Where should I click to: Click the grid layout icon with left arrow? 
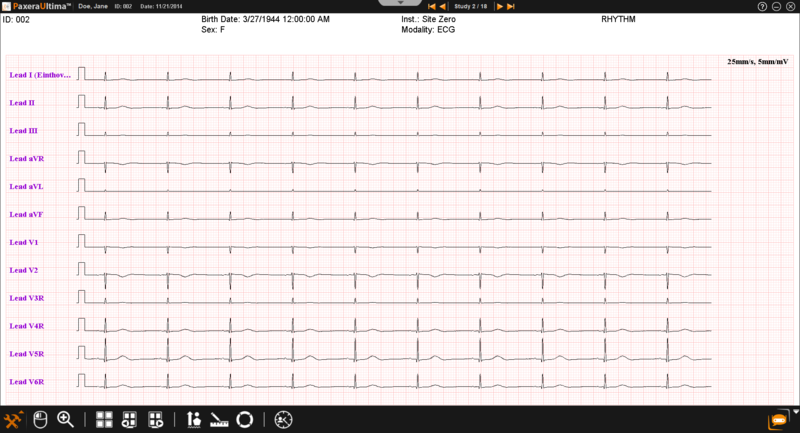(x=129, y=420)
